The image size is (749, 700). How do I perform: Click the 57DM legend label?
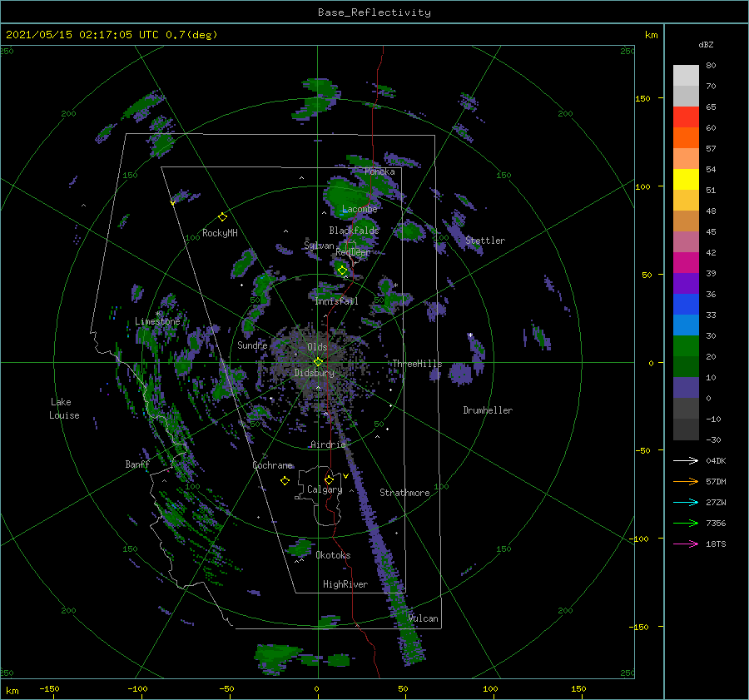click(x=716, y=482)
